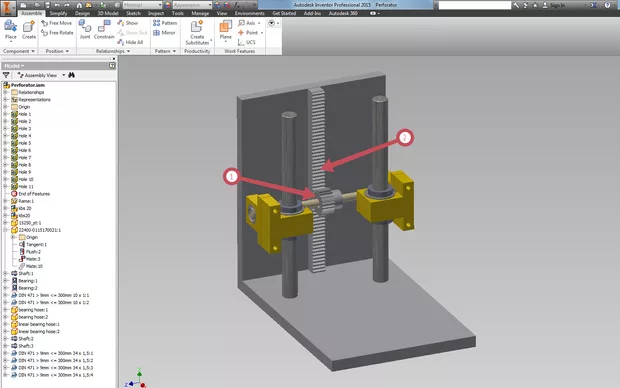Click the Home view icon in quick access toolbar

click(79, 5)
